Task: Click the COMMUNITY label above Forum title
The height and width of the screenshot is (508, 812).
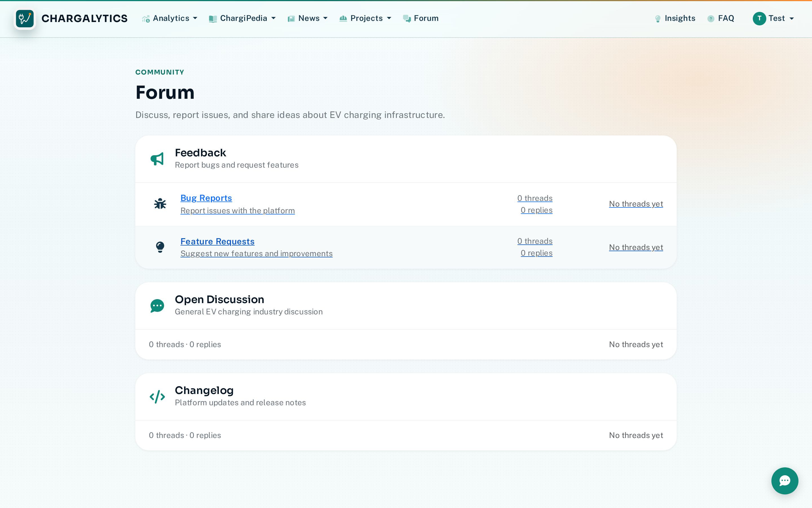Action: (160, 72)
